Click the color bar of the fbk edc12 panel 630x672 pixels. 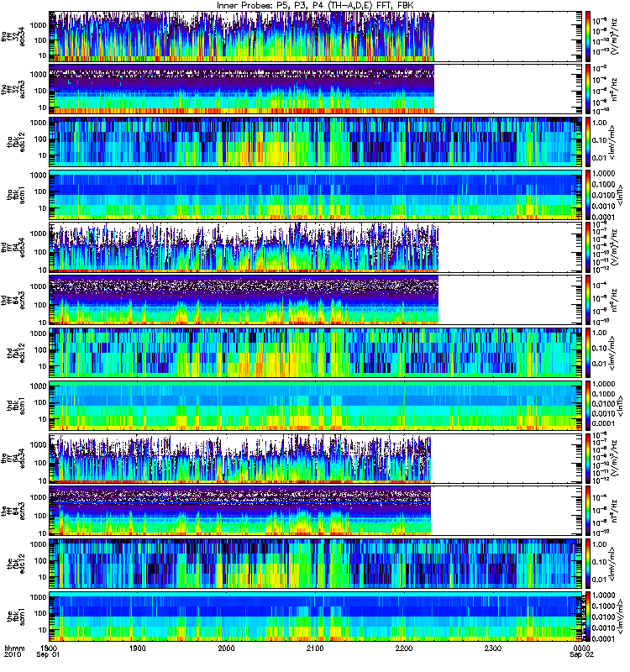589,564
